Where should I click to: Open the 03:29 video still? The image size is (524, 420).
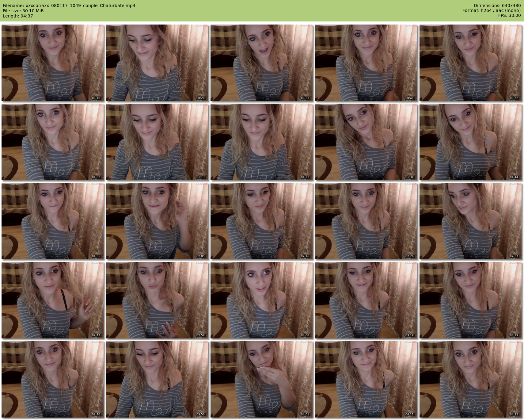coord(471,300)
